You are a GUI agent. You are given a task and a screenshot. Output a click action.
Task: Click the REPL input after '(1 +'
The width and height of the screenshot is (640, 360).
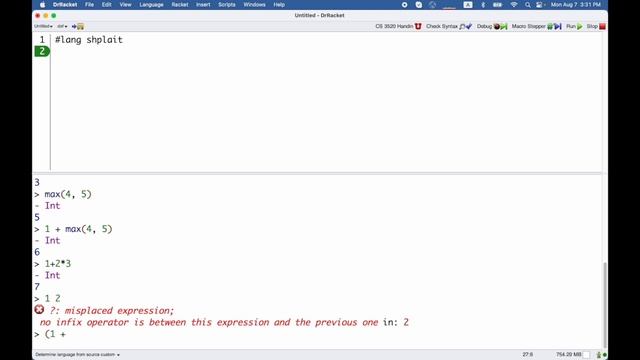68,334
